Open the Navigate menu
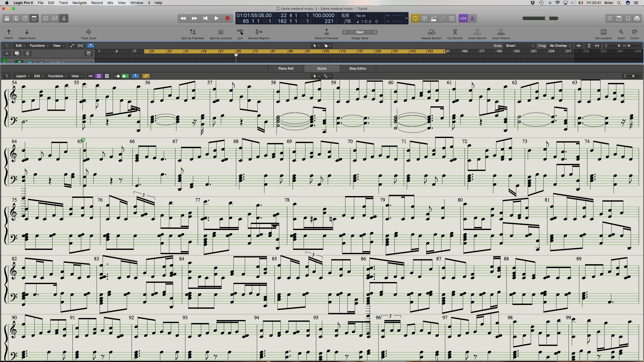Screen dimensions: 644x362 79,3
